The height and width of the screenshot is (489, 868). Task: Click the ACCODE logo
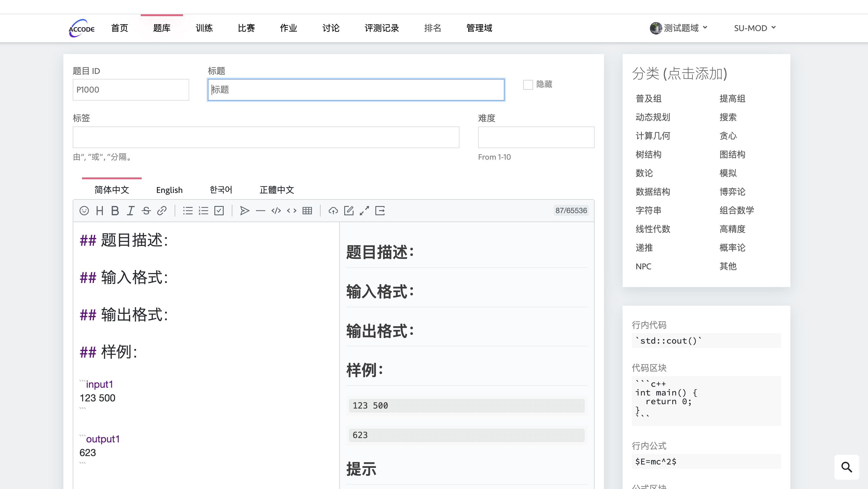81,28
